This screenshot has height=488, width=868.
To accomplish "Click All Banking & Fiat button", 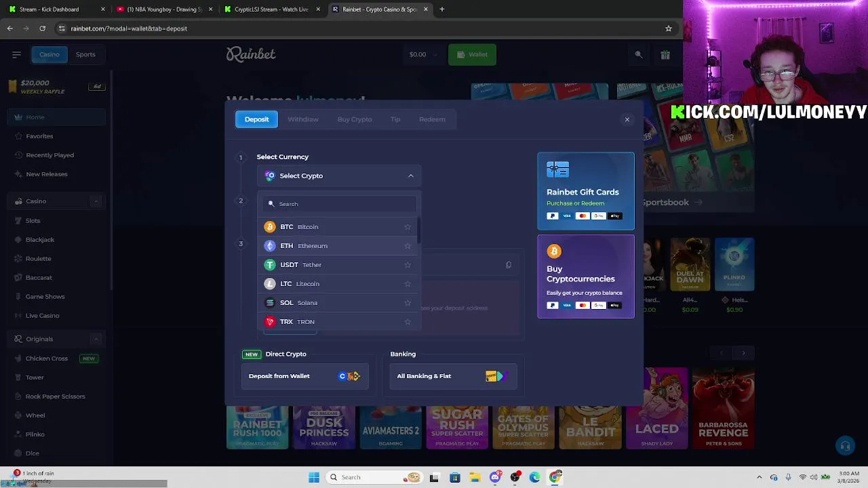I will tap(453, 376).
